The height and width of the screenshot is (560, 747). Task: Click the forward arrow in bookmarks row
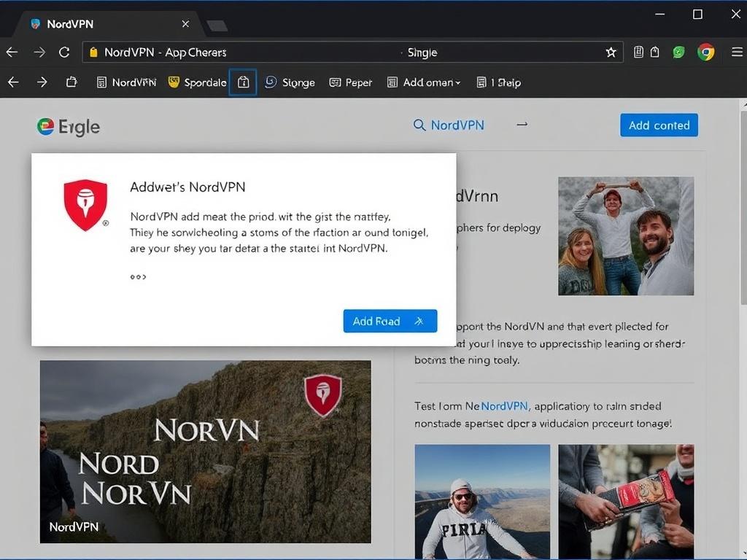pos(42,82)
